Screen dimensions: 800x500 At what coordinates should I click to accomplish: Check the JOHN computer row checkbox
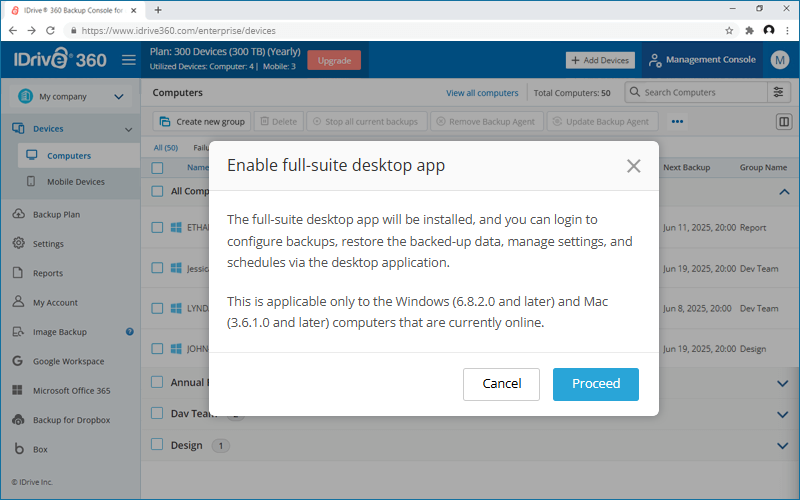click(x=157, y=348)
